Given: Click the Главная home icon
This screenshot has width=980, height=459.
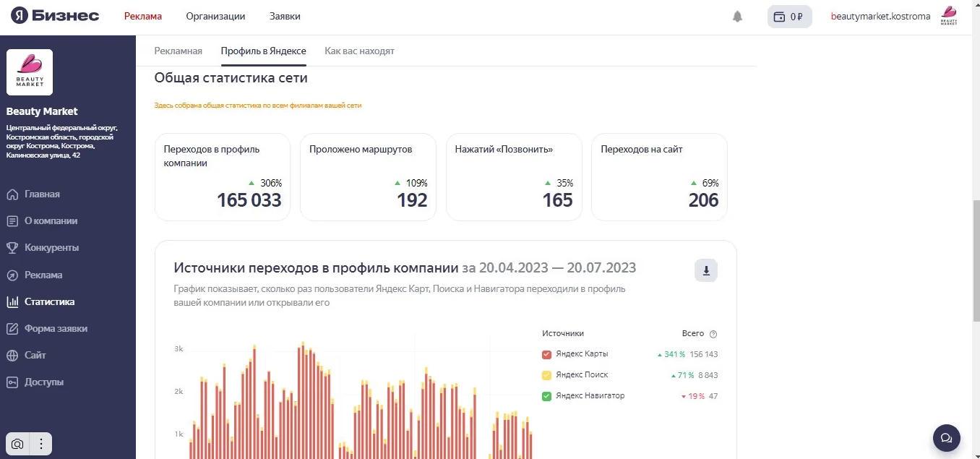Looking at the screenshot, I should [x=12, y=194].
